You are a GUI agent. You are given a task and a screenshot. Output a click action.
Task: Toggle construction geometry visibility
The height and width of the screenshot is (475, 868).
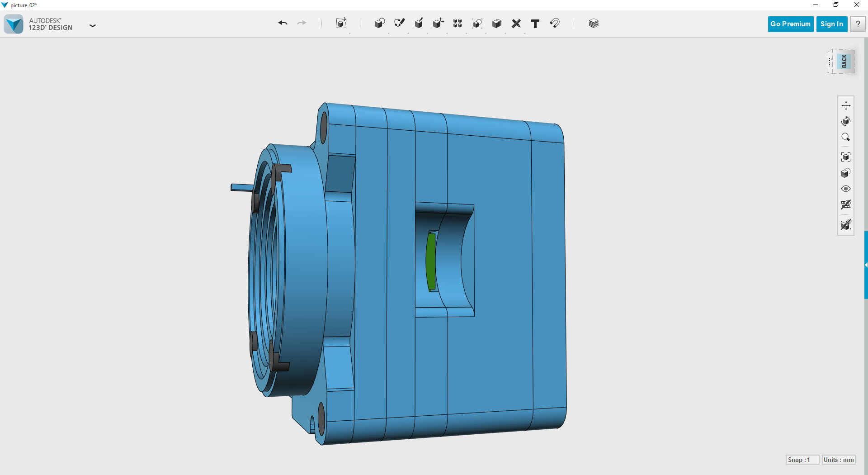point(846,225)
